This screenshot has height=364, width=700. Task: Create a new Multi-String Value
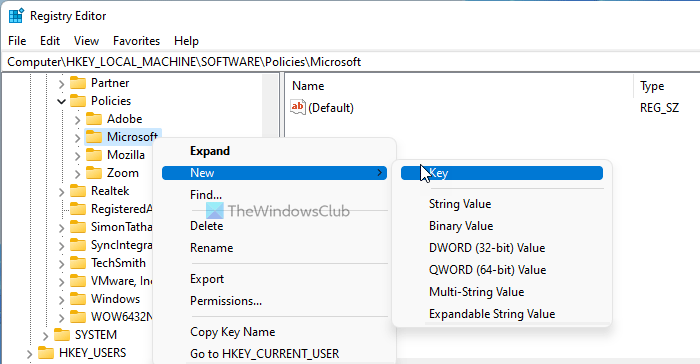[502, 292]
